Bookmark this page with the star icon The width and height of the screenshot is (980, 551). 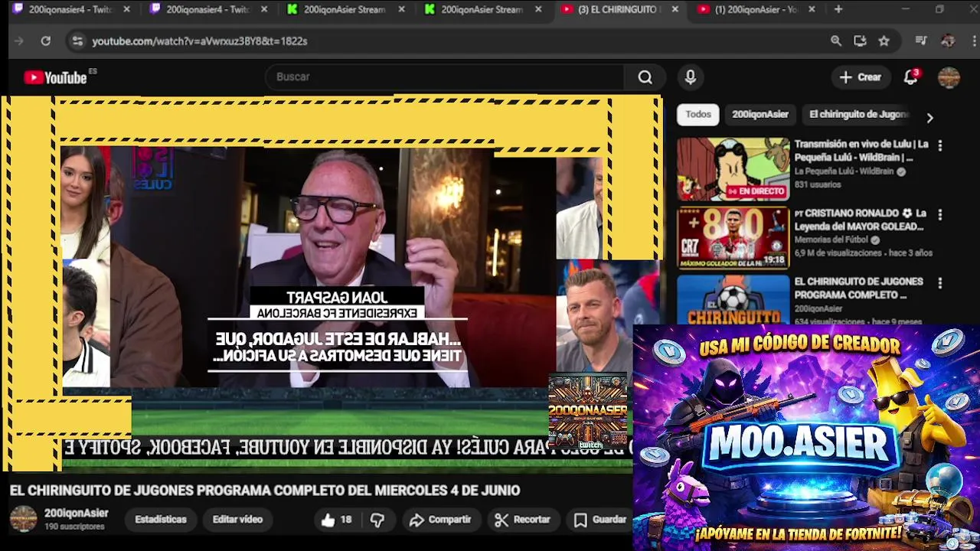[884, 41]
